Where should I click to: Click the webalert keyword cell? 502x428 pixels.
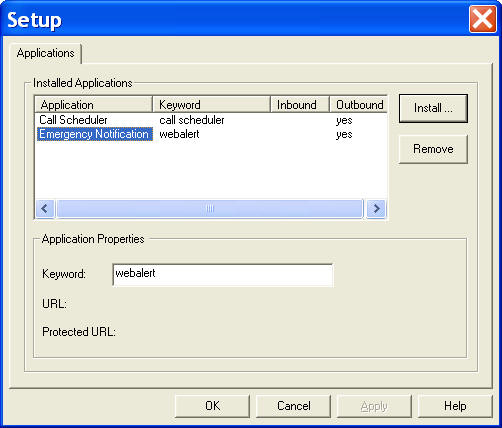[x=179, y=134]
